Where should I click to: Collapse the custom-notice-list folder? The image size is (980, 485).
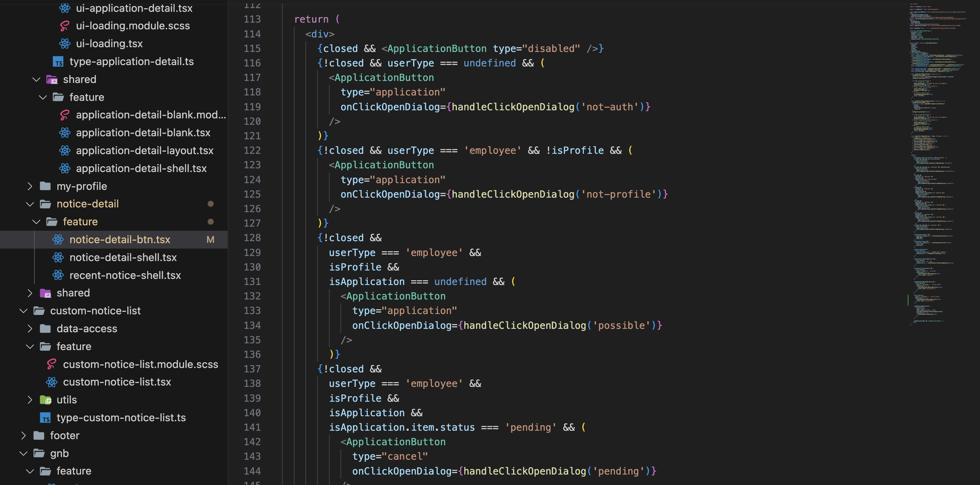click(24, 311)
